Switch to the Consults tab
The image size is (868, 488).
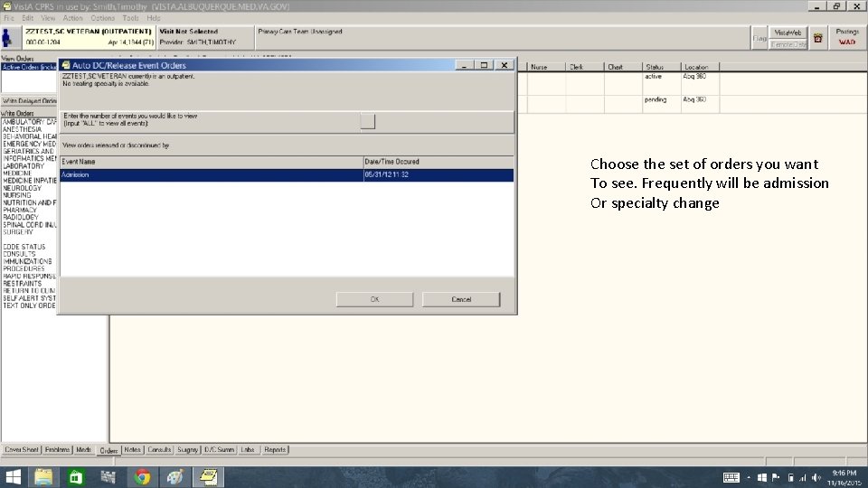(159, 450)
